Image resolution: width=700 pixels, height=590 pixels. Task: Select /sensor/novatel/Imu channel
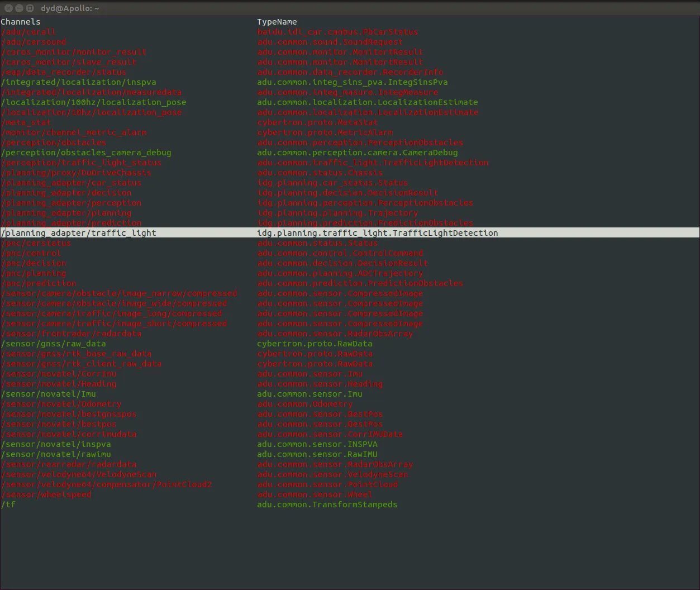pyautogui.click(x=49, y=394)
